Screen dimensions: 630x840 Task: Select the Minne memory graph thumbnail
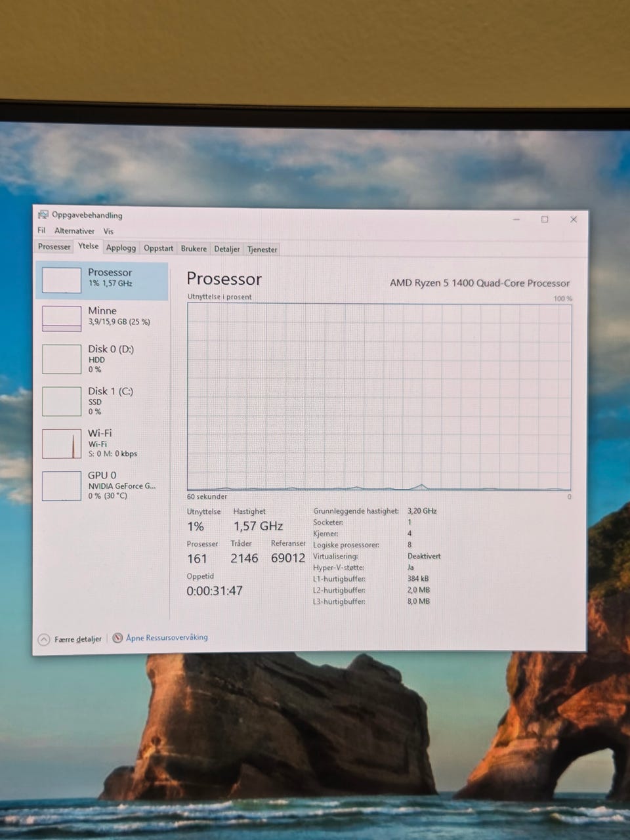(x=61, y=318)
